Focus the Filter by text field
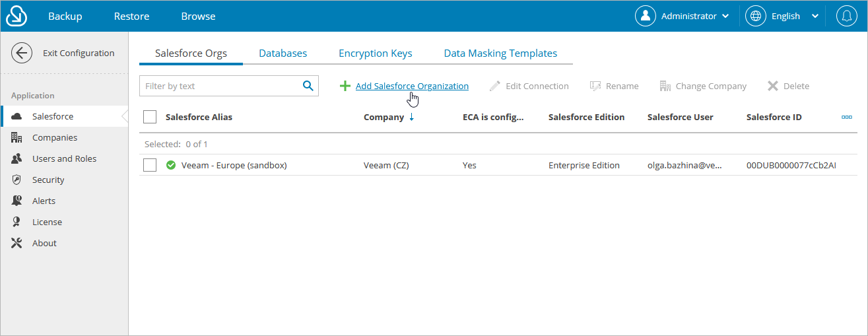868x336 pixels. pos(219,86)
